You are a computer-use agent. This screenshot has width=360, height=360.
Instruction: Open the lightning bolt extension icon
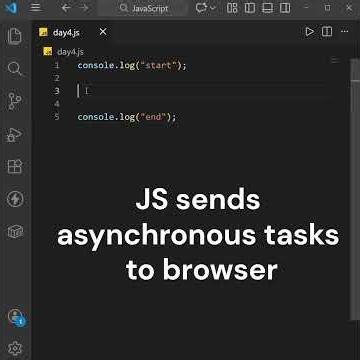[x=15, y=199]
